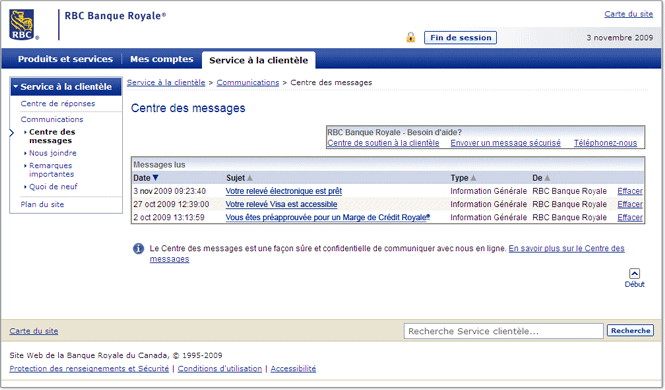The width and height of the screenshot is (665, 390).
Task: Open Conditions d'utilisation footer link
Action: [x=220, y=369]
